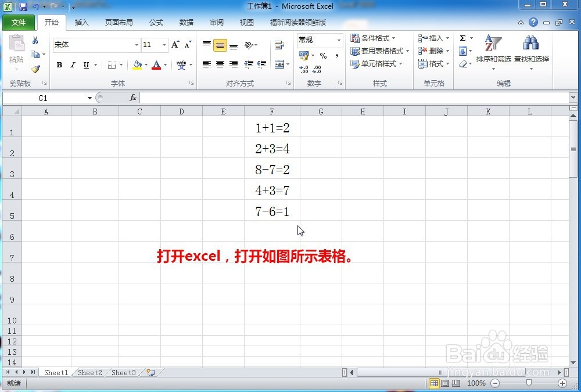Click the Find & Select (查找和选择) binoculars icon

click(x=530, y=44)
